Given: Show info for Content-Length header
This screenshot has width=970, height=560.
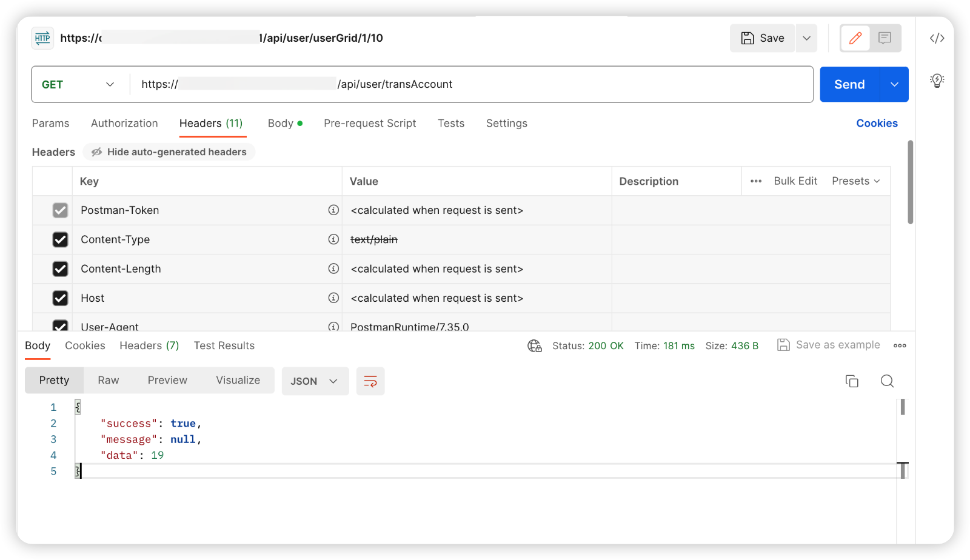Looking at the screenshot, I should pos(333,268).
